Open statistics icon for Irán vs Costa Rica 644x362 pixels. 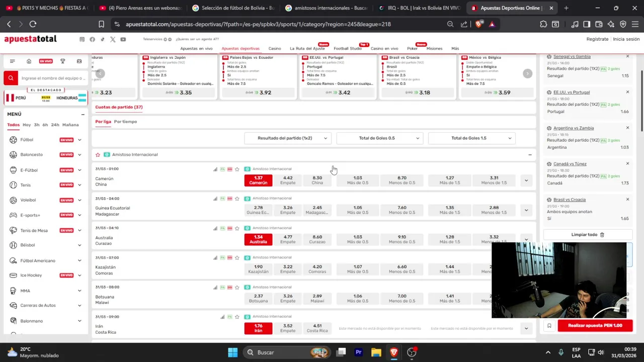(222, 317)
